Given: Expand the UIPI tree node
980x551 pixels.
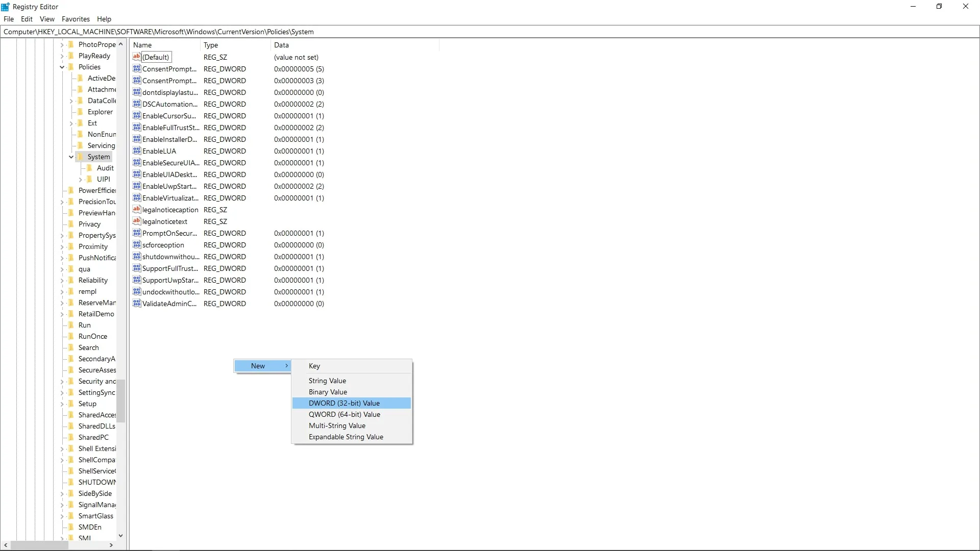Looking at the screenshot, I should point(81,180).
